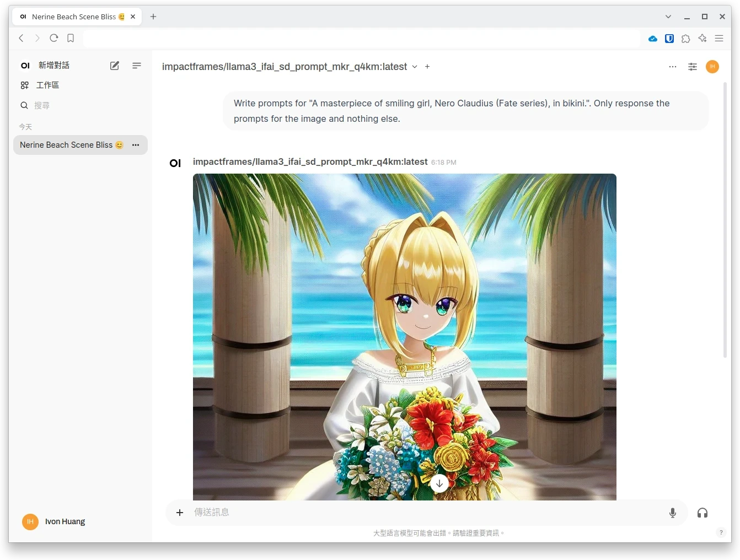This screenshot has width=740, height=560.
Task: Start voice input with the microphone icon
Action: click(x=673, y=513)
